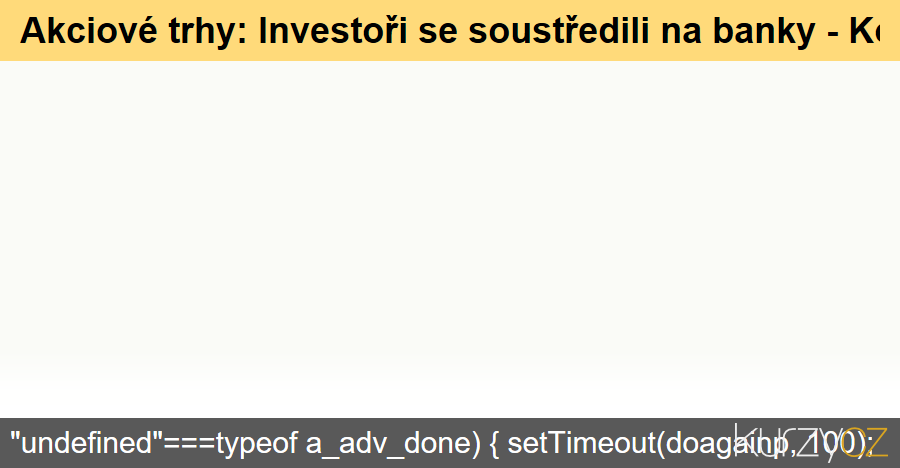Click the opening curly brace in the footer
The width and height of the screenshot is (900, 468).
pos(497,443)
